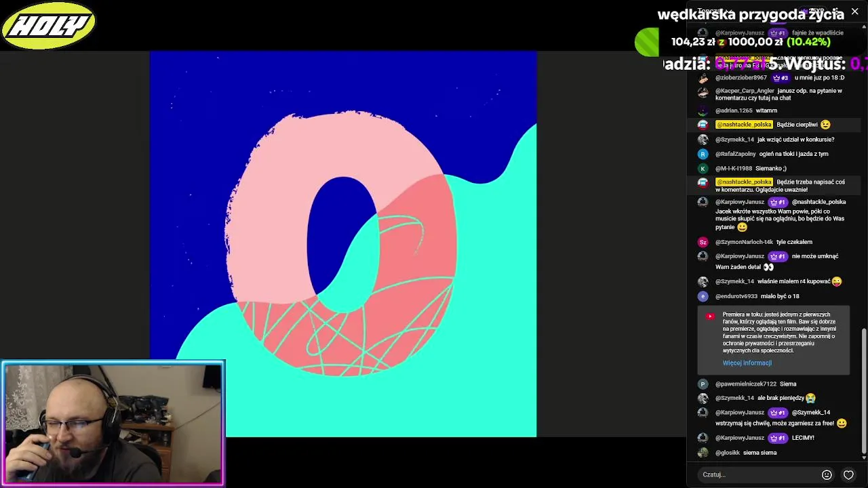Open the 'Sz' avatar of @SzymonNarloch-t4k
Viewport: 868px width, 488px height.
coord(703,242)
